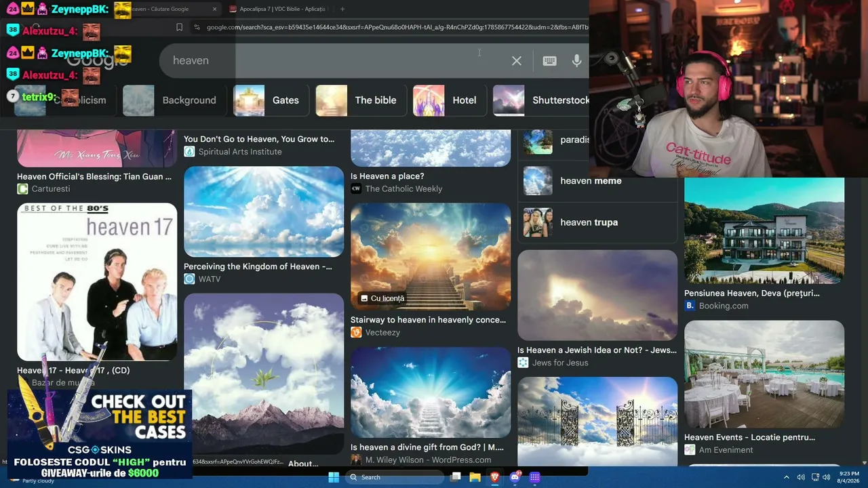Open the golden stairway clouds image
868x488 pixels.
[431, 257]
